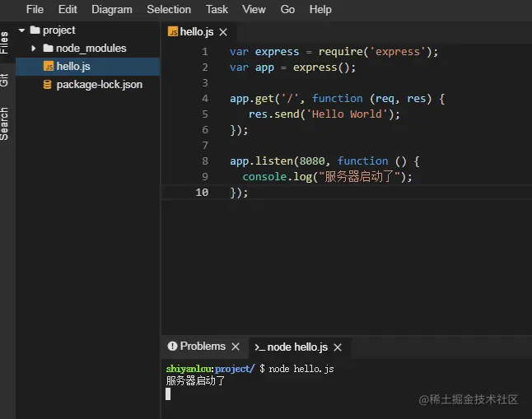Close the node hello.js terminal tab
This screenshot has height=419, width=532.
click(338, 347)
